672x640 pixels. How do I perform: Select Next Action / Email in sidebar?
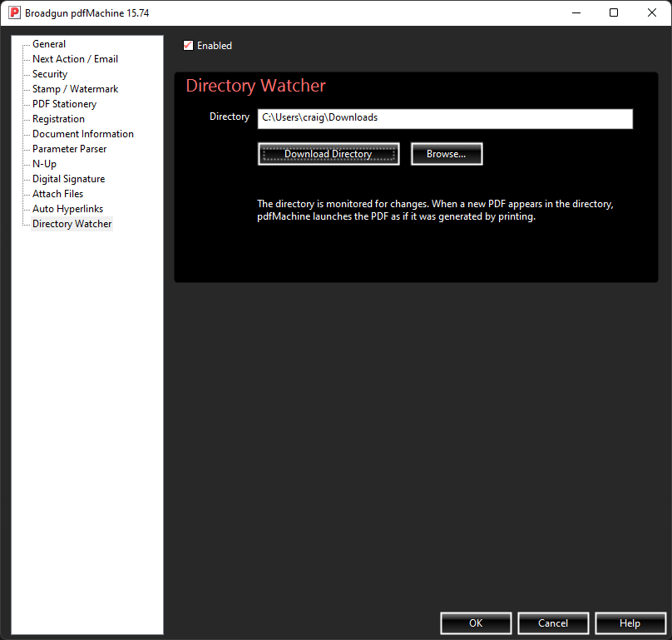[75, 59]
